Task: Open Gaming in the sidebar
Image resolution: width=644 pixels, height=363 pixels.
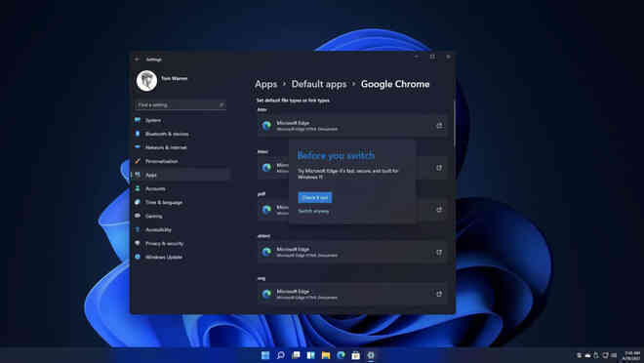Action: tap(180, 216)
